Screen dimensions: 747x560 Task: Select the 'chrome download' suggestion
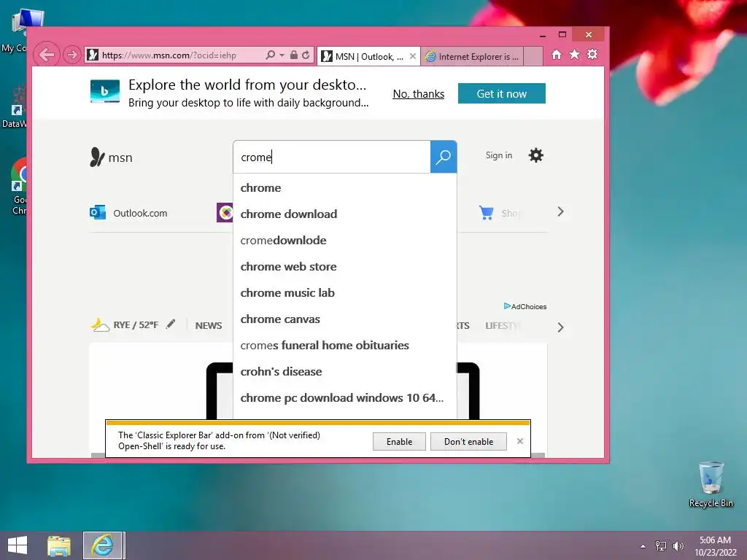(345, 214)
